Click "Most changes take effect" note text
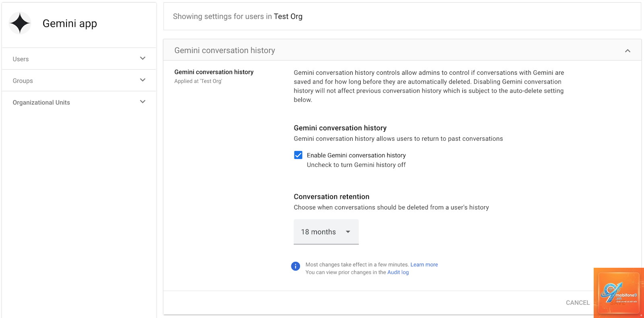The height and width of the screenshot is (318, 644). [357, 265]
